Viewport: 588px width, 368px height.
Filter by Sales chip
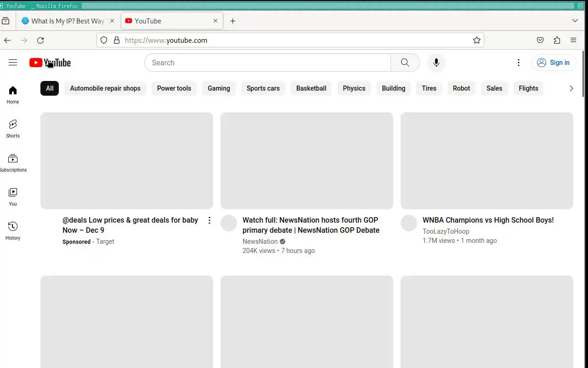[494, 88]
